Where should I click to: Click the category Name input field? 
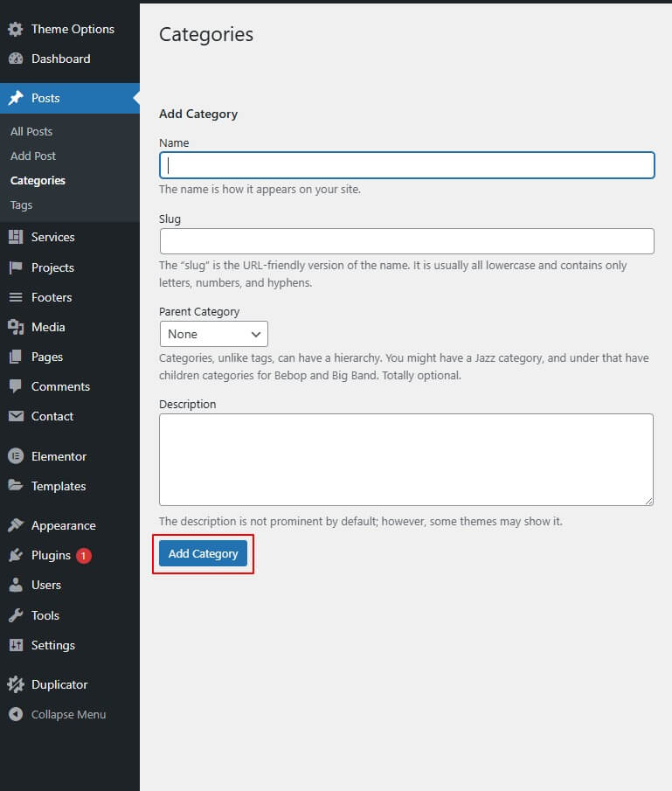406,165
